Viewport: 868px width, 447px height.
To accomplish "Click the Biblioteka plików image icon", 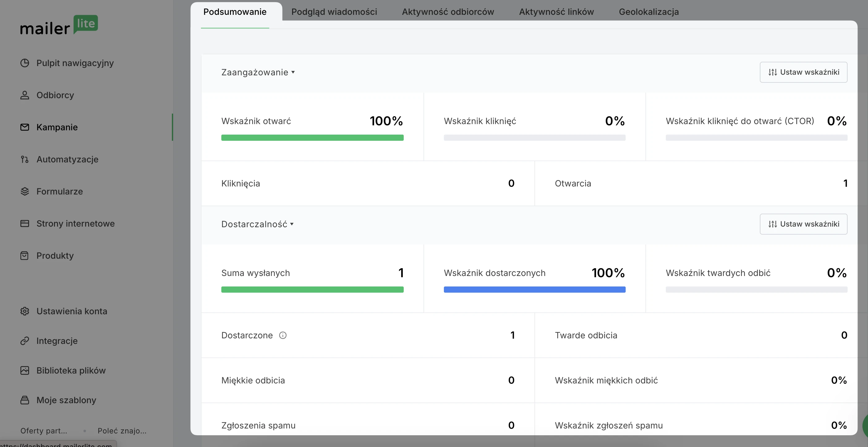I will click(25, 370).
